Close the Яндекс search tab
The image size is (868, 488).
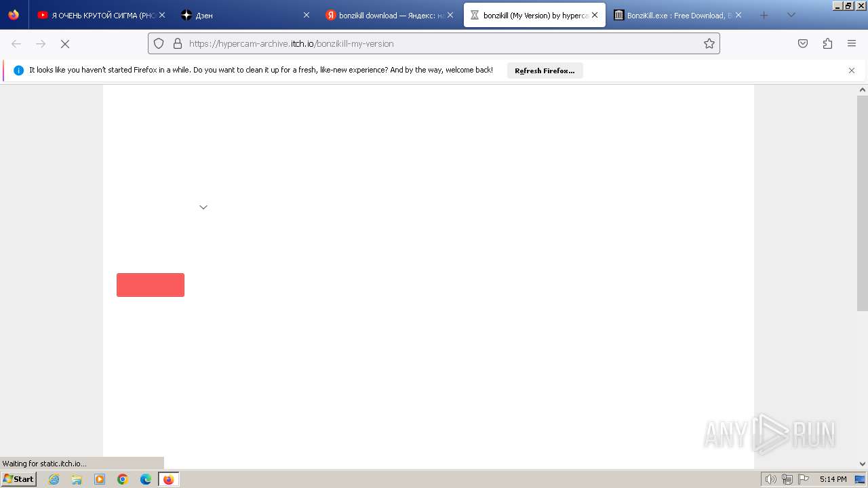[x=450, y=15]
